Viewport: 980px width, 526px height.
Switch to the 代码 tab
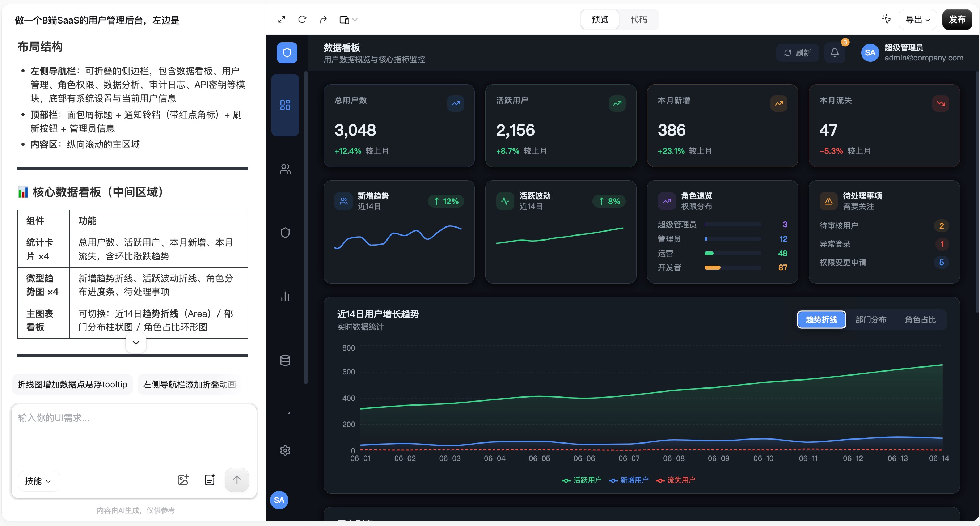(x=638, y=20)
